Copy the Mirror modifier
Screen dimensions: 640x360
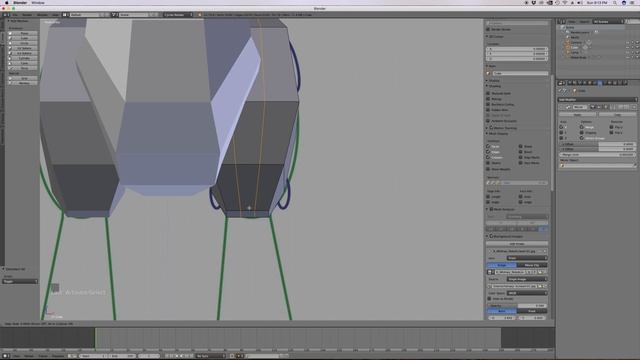coord(618,115)
